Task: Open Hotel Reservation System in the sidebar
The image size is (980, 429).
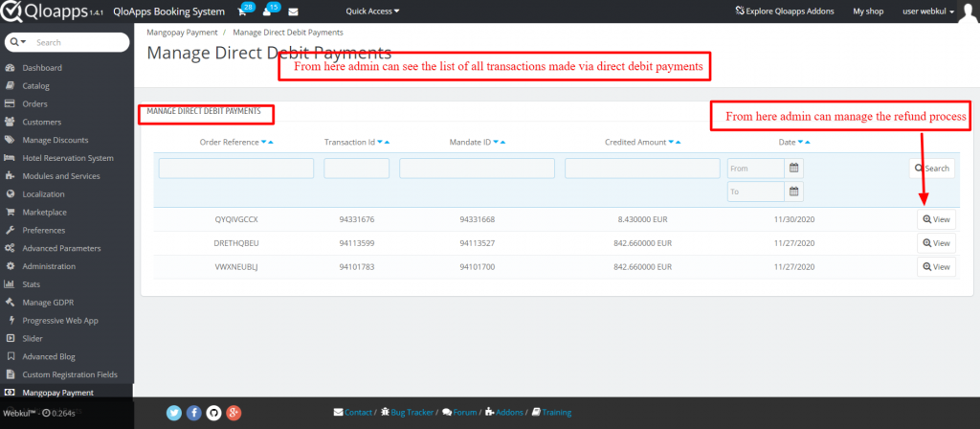Action: [x=66, y=158]
